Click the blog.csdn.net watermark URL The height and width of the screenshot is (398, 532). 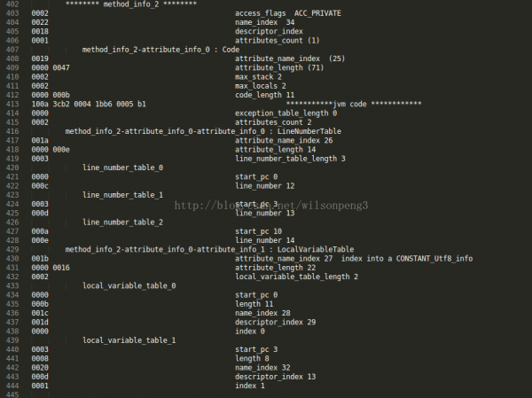(x=271, y=206)
